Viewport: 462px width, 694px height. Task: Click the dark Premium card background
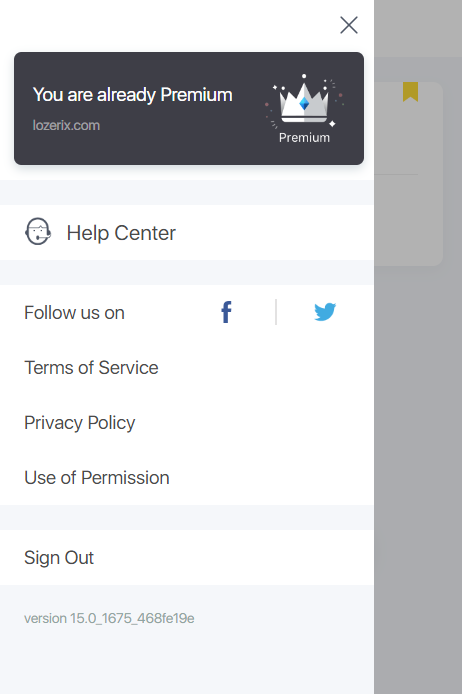pos(189,108)
